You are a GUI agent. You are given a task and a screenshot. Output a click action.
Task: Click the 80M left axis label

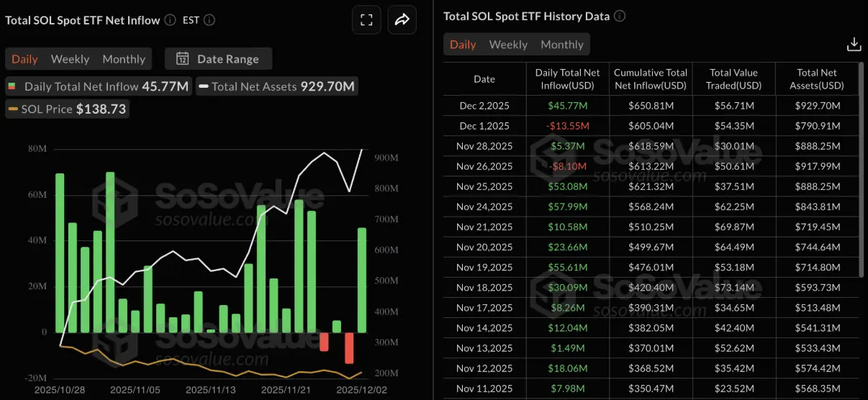[38, 149]
